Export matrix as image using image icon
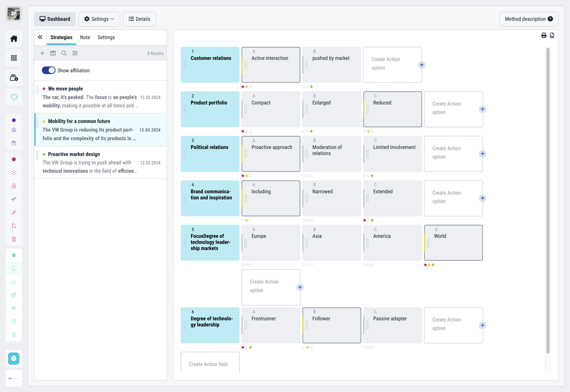The height and width of the screenshot is (392, 570). (x=552, y=35)
